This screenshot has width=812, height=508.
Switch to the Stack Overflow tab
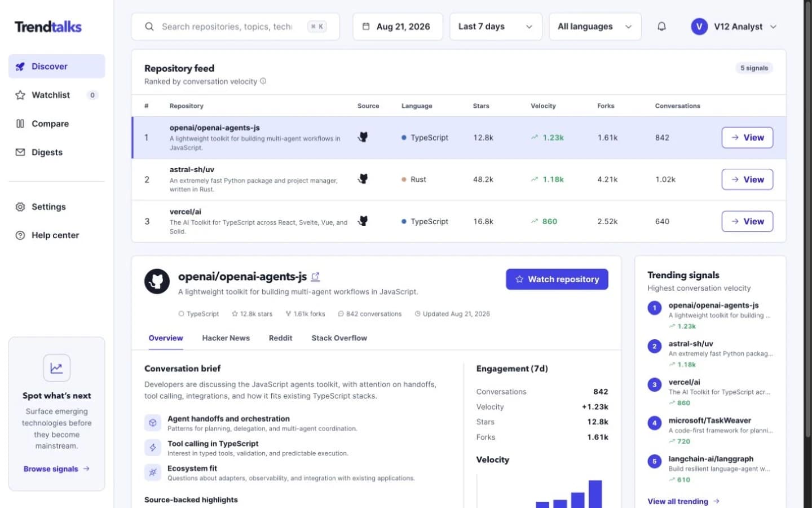pyautogui.click(x=339, y=338)
